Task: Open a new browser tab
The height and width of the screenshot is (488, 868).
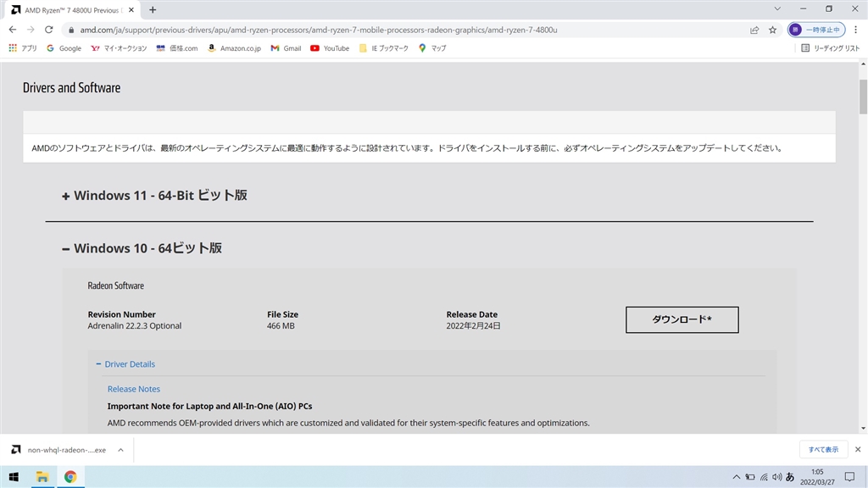Action: pos(153,10)
